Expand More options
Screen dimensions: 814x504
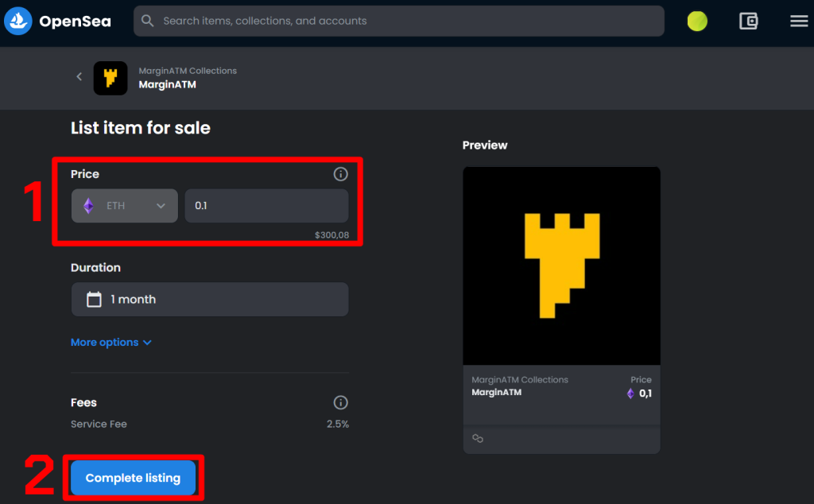[x=111, y=343]
